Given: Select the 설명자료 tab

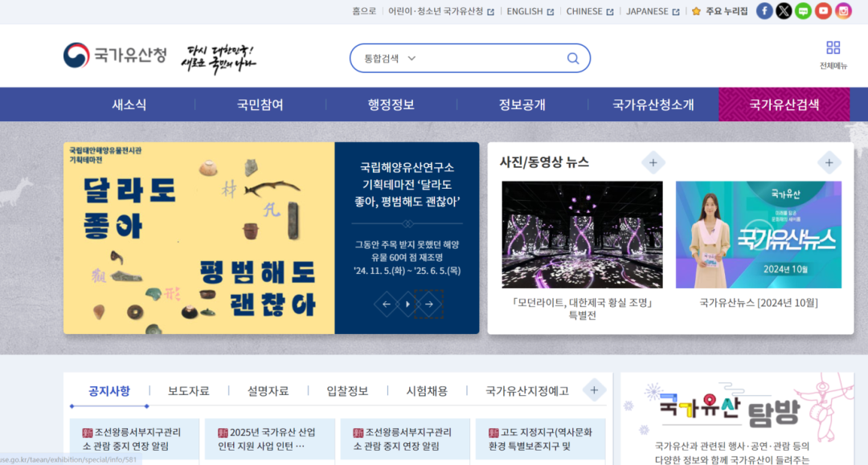Looking at the screenshot, I should click(268, 391).
